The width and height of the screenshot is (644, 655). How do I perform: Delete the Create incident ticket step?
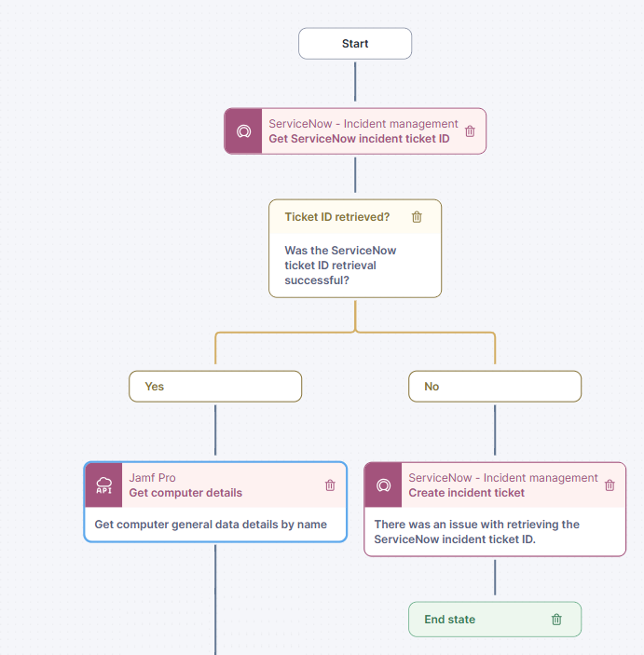coord(610,485)
